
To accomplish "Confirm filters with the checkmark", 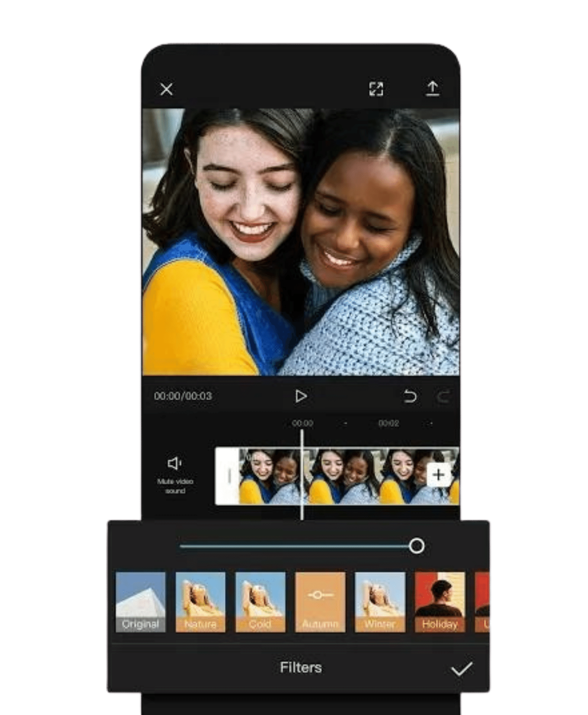I will click(461, 669).
